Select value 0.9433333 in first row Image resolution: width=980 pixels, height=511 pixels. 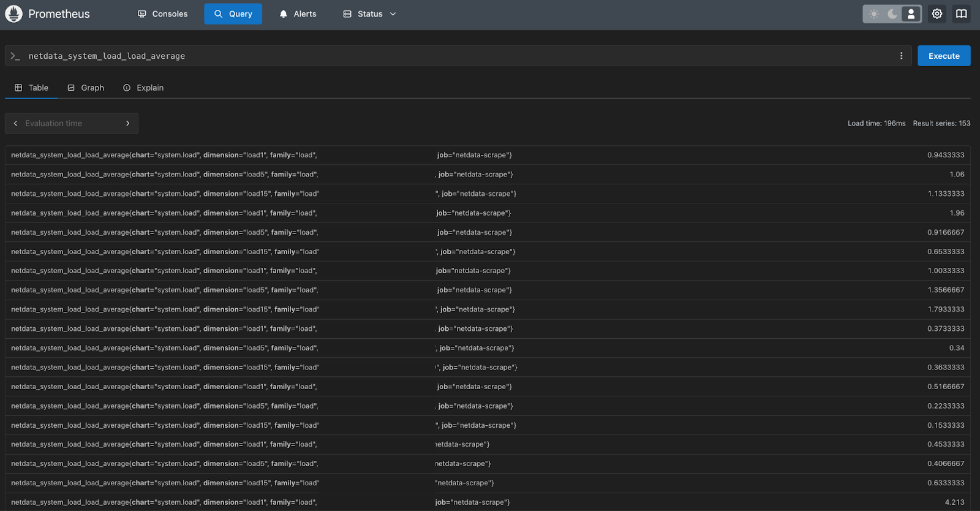(x=946, y=155)
